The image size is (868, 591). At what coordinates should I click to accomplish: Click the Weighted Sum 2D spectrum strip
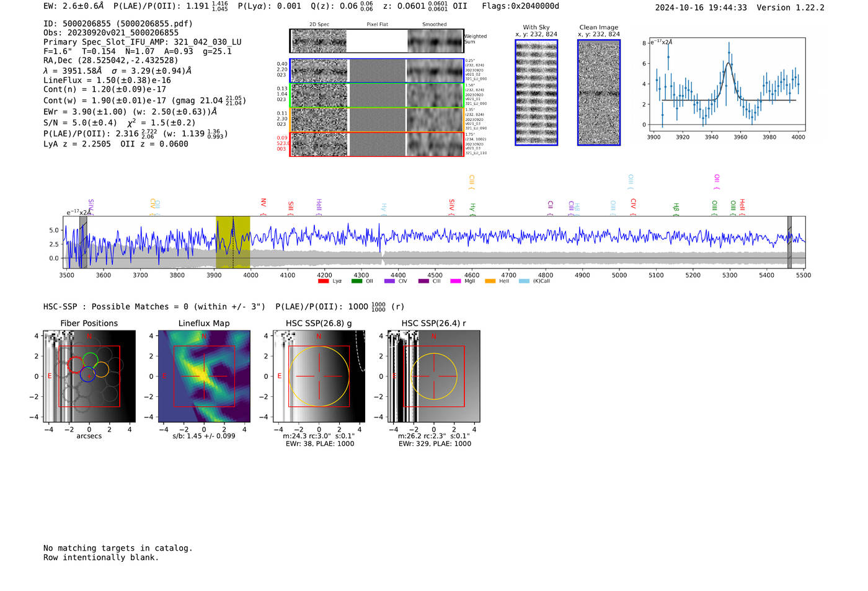[376, 41]
